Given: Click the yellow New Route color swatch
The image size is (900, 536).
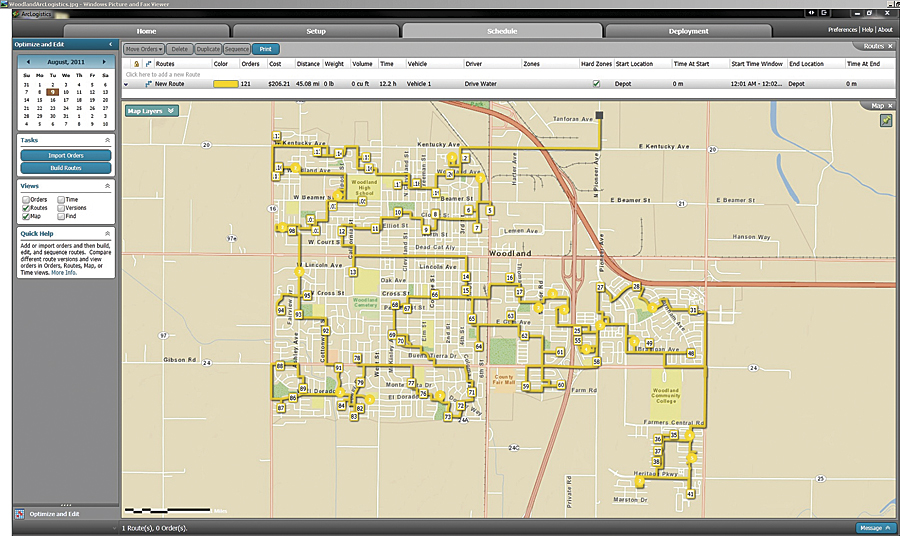Looking at the screenshot, I should (226, 84).
